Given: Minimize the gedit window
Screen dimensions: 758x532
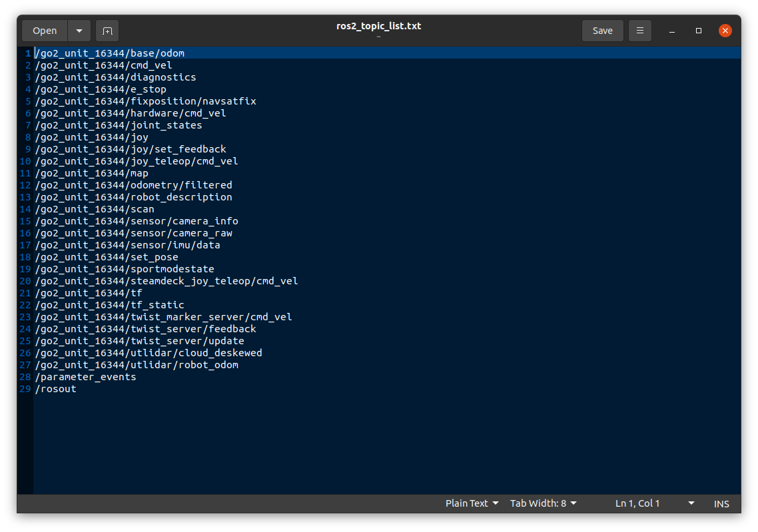Looking at the screenshot, I should tap(672, 31).
